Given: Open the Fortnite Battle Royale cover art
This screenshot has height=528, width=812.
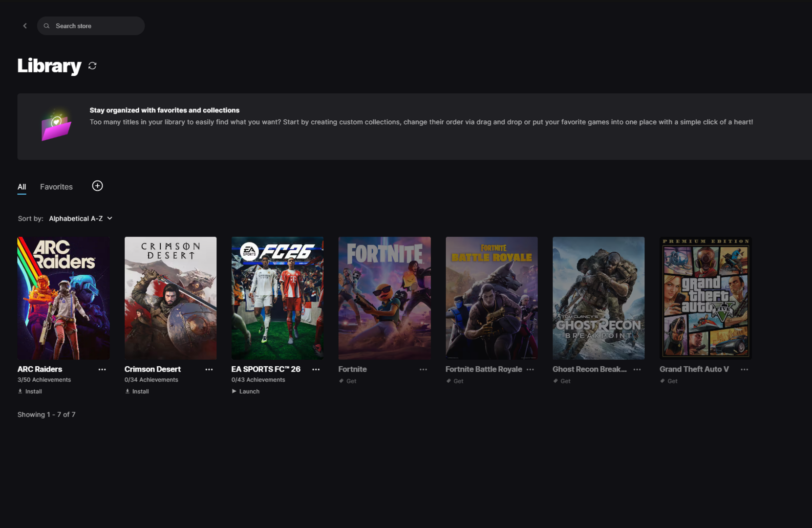Looking at the screenshot, I should 491,298.
